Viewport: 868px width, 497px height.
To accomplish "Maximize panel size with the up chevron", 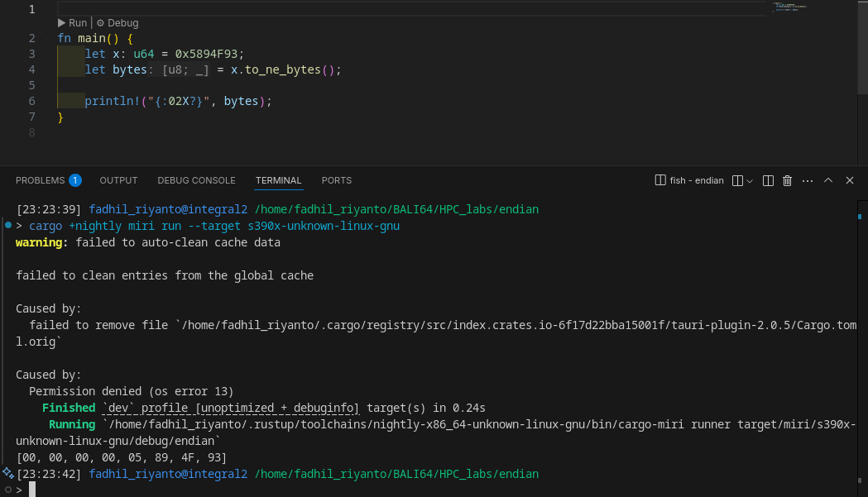I will tap(828, 180).
